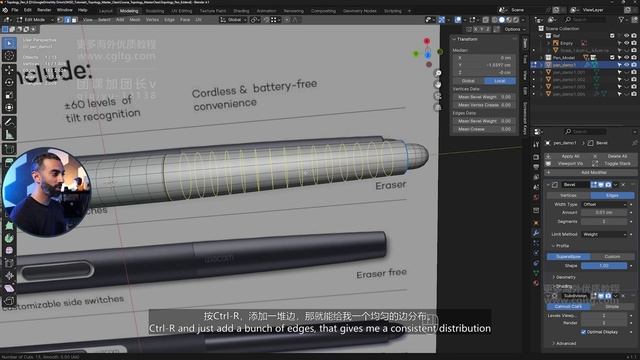Open the Limit Method Weight dropdown
640x360 pixels.
604,234
